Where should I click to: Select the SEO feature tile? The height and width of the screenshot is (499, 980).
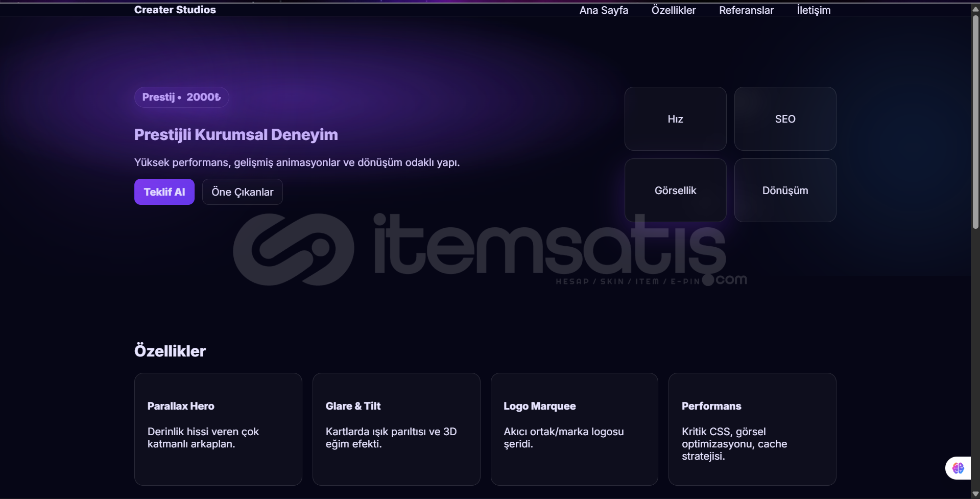click(x=785, y=119)
